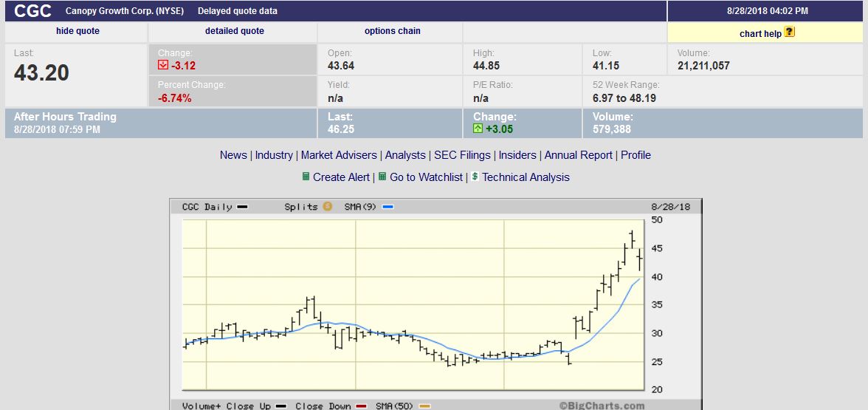Select the Market Advisers link
This screenshot has height=410, width=868.
coord(340,155)
